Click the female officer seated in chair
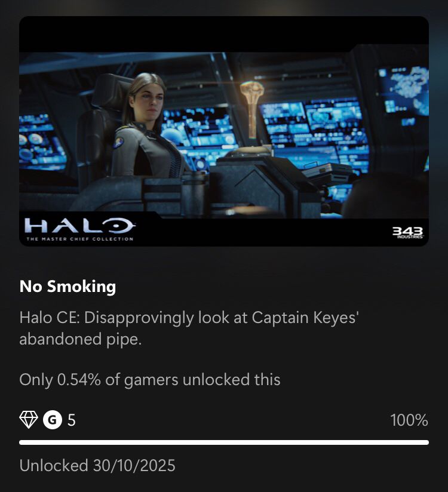 pos(146,125)
